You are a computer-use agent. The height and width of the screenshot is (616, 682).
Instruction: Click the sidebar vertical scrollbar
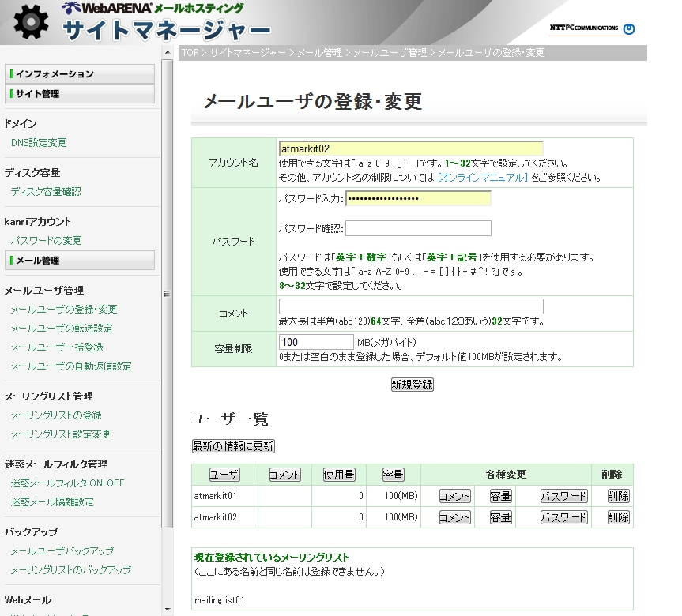coord(167,292)
